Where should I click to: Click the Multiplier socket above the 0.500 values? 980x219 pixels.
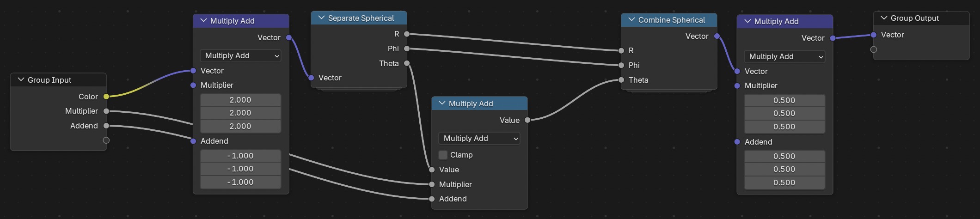[x=737, y=85]
